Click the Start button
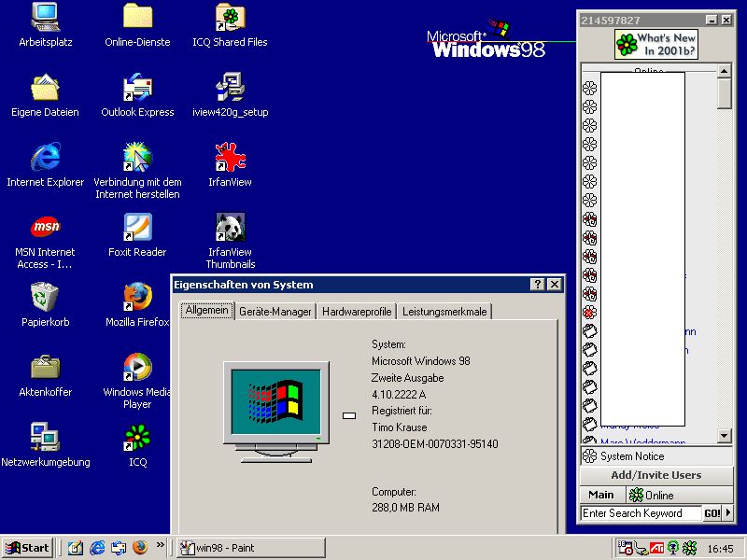747x560 pixels. [27, 548]
